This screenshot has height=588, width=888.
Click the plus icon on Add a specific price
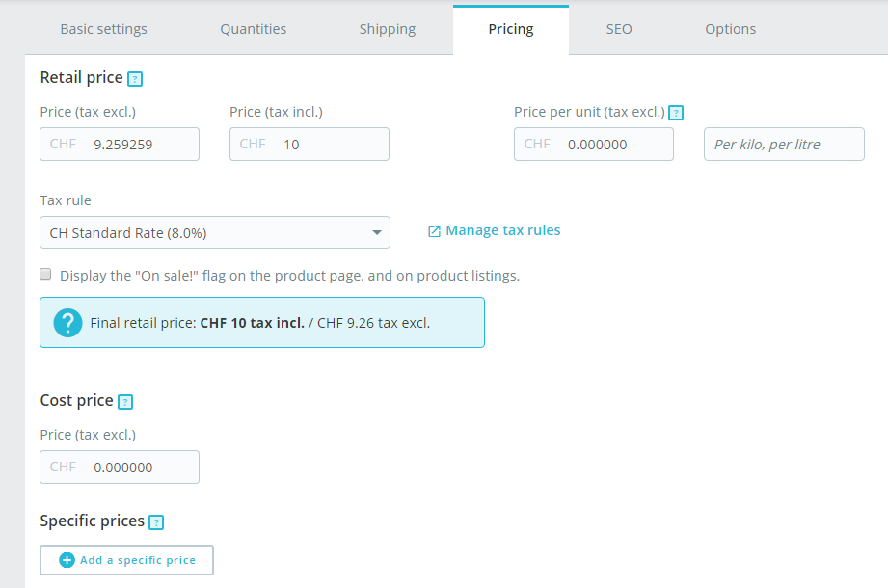tap(67, 560)
